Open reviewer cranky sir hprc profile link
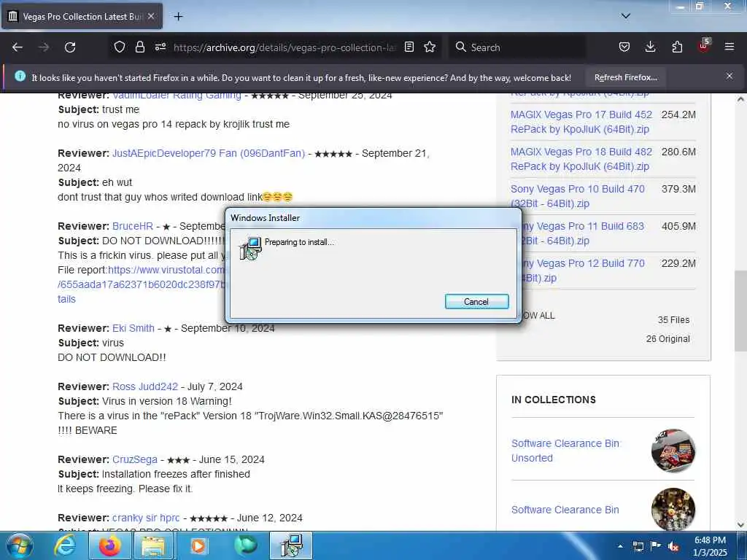Screen dimensions: 747x560 (x=146, y=518)
